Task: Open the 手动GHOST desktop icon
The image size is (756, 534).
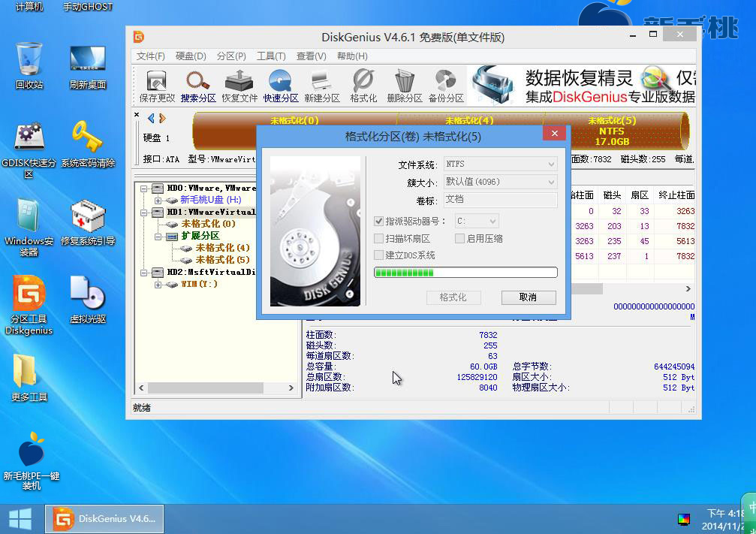Action: coord(88,6)
